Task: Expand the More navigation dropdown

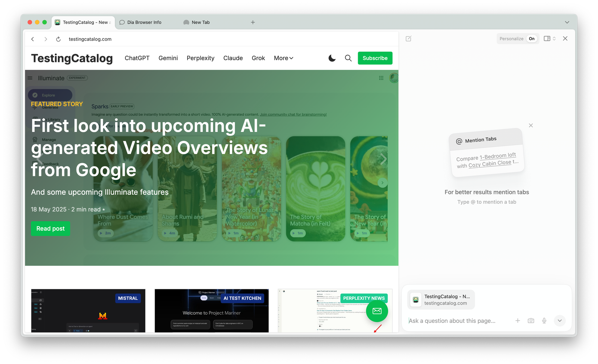Action: pyautogui.click(x=283, y=58)
